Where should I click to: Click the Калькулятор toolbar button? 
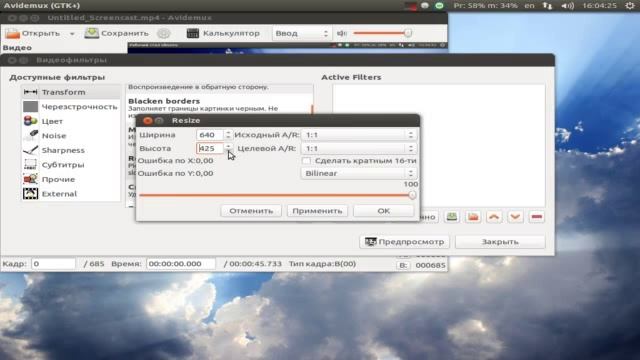tap(223, 33)
